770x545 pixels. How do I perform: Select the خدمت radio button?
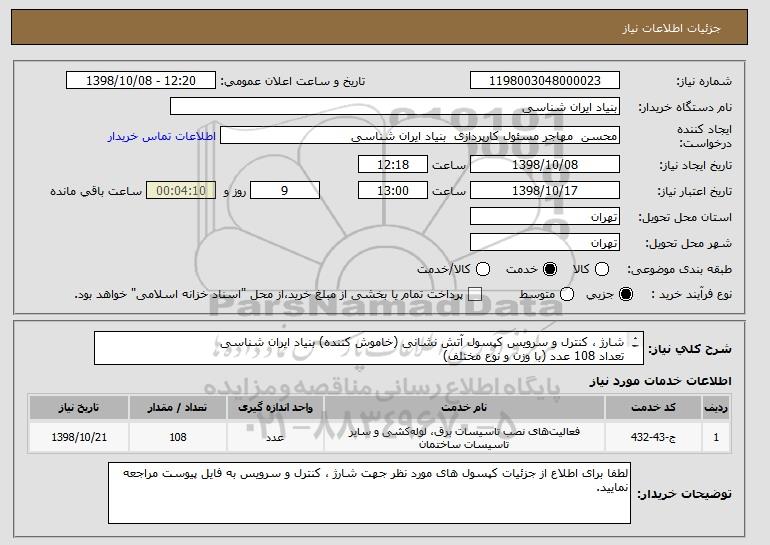550,269
